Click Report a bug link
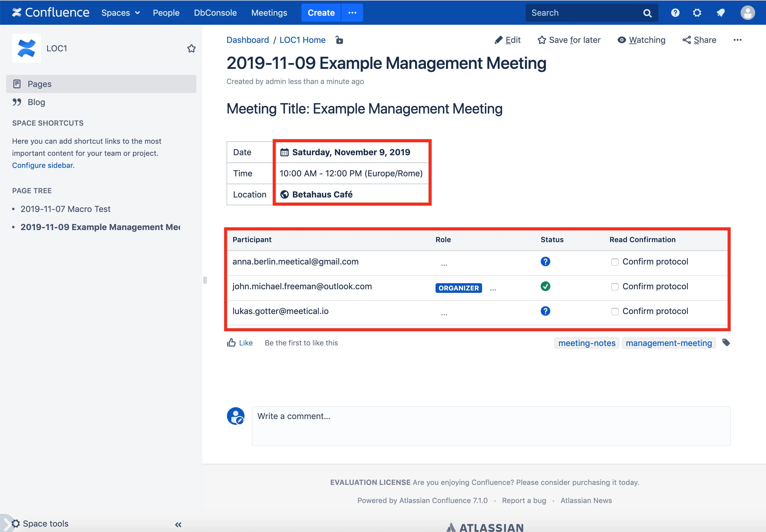 coord(524,500)
